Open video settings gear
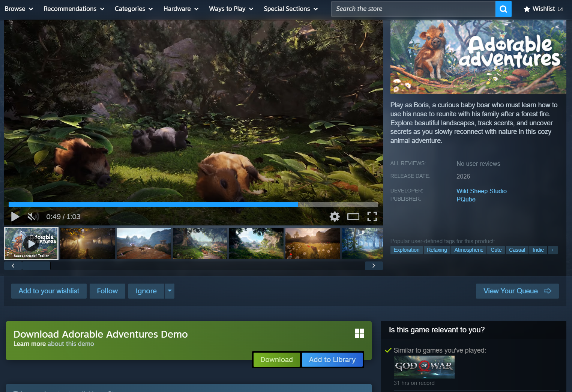This screenshot has width=572, height=392. 334,216
